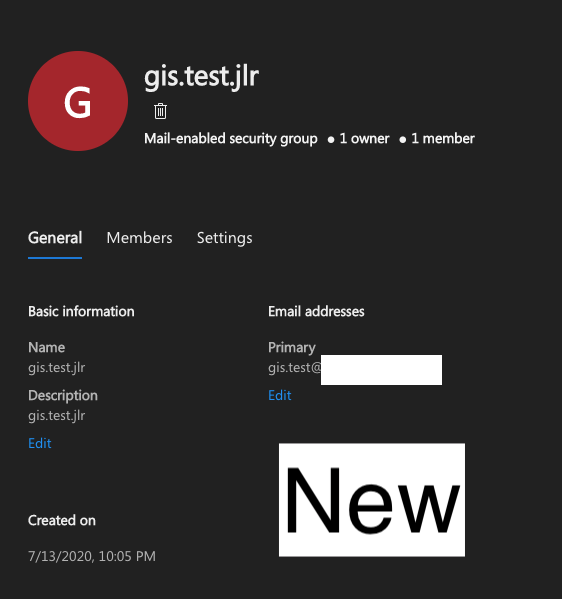Image resolution: width=562 pixels, height=599 pixels.
Task: Click the delete group trash icon
Action: [160, 111]
